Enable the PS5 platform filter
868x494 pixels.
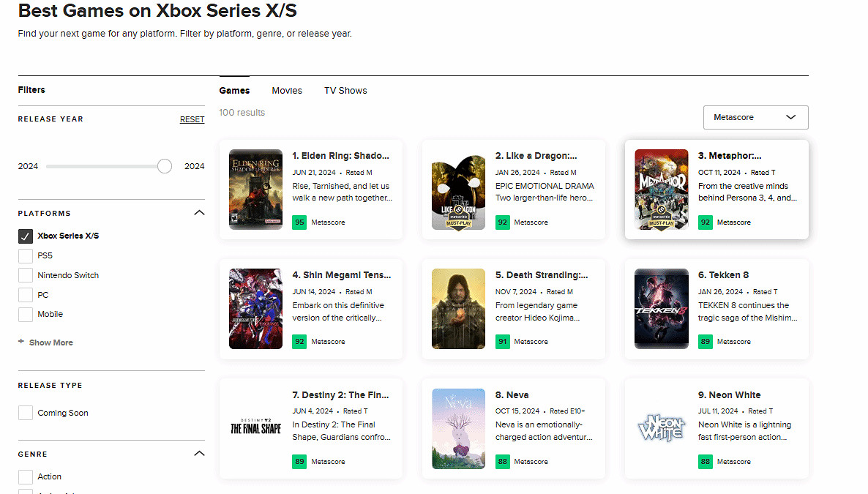tap(25, 255)
